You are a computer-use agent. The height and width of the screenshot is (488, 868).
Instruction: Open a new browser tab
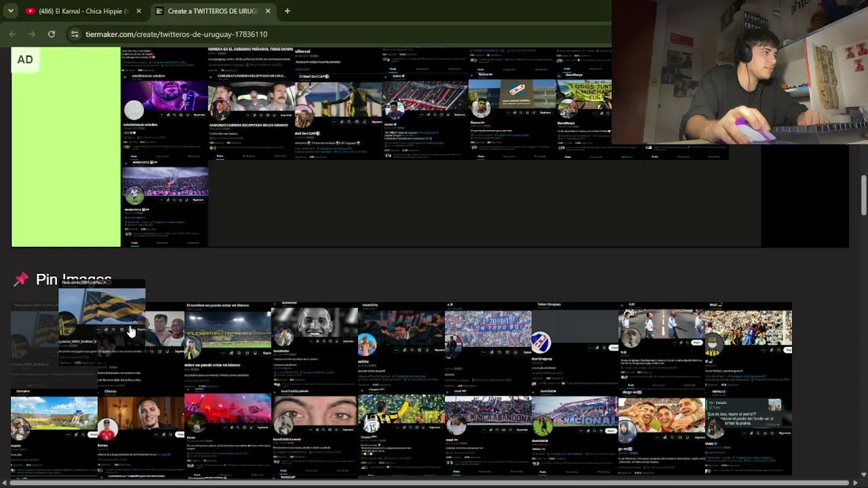tap(287, 11)
